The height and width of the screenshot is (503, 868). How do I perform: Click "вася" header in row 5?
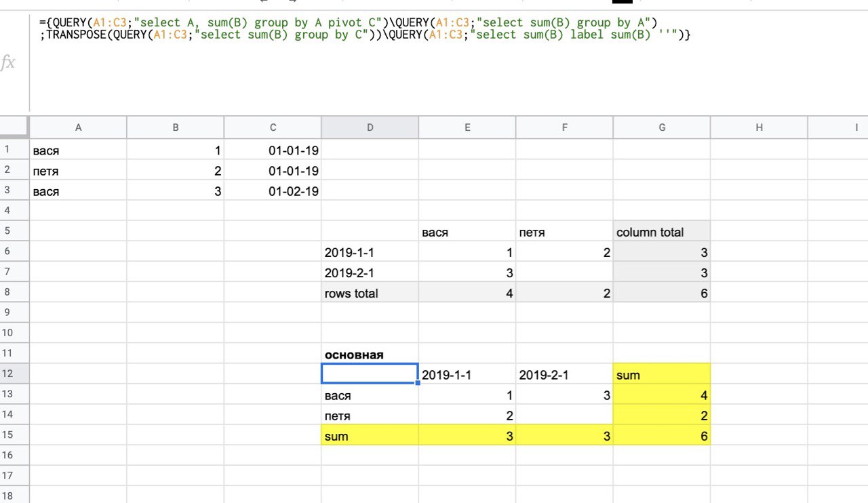click(x=467, y=231)
